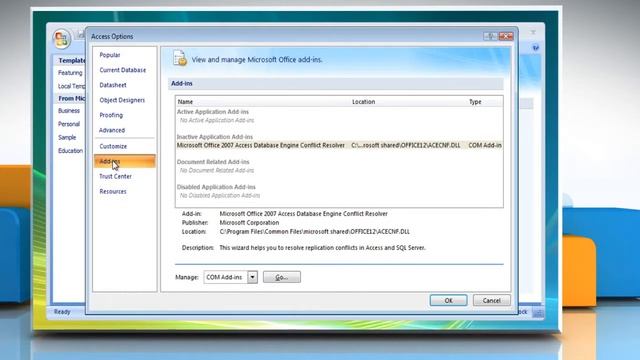Click the Inactive Application Add-ins group heading

pyautogui.click(x=215, y=137)
